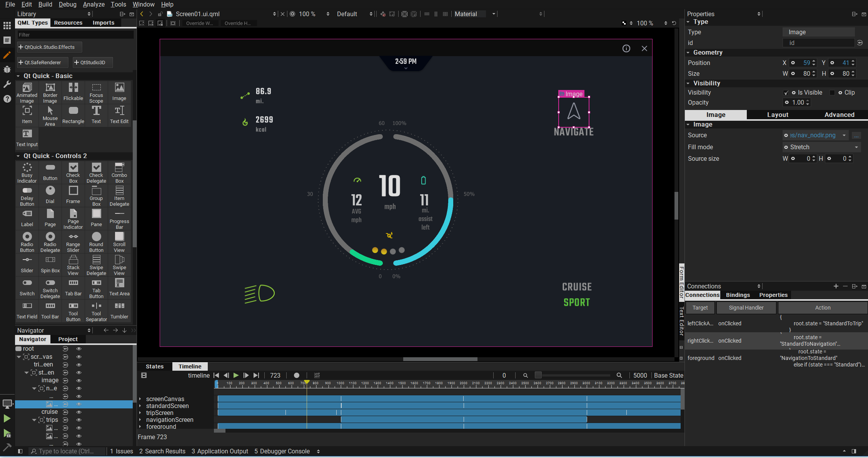
Task: Select the Tumbler control
Action: [119, 311]
